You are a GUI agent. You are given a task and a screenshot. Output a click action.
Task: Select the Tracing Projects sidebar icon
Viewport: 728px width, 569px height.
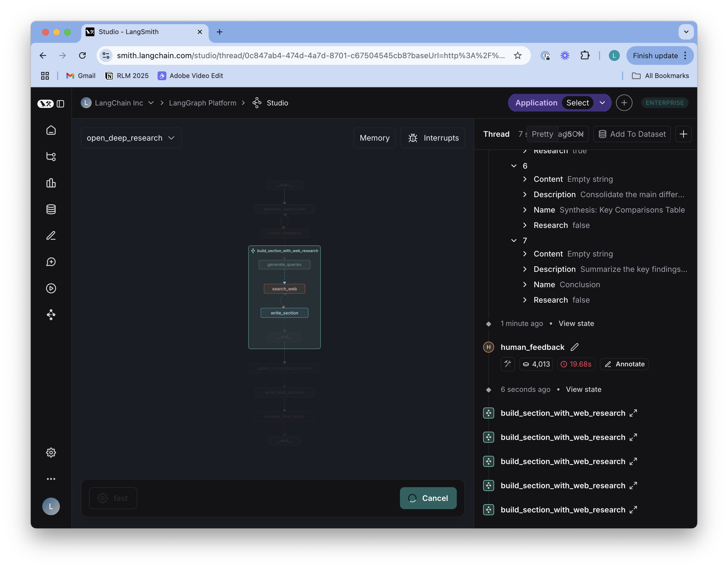(51, 157)
